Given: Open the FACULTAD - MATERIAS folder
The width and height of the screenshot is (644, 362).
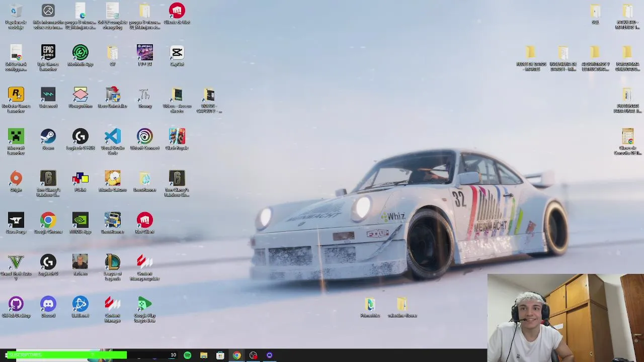Looking at the screenshot, I should coord(627,16).
